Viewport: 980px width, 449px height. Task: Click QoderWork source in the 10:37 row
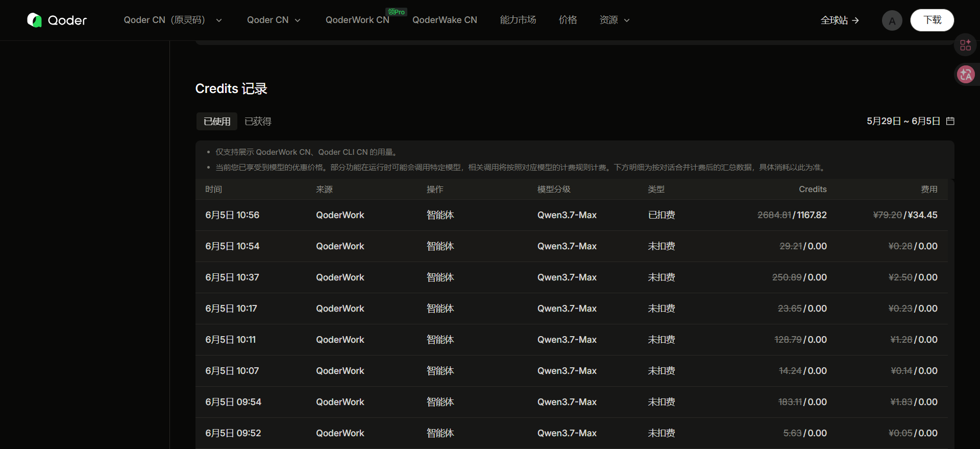pyautogui.click(x=340, y=277)
